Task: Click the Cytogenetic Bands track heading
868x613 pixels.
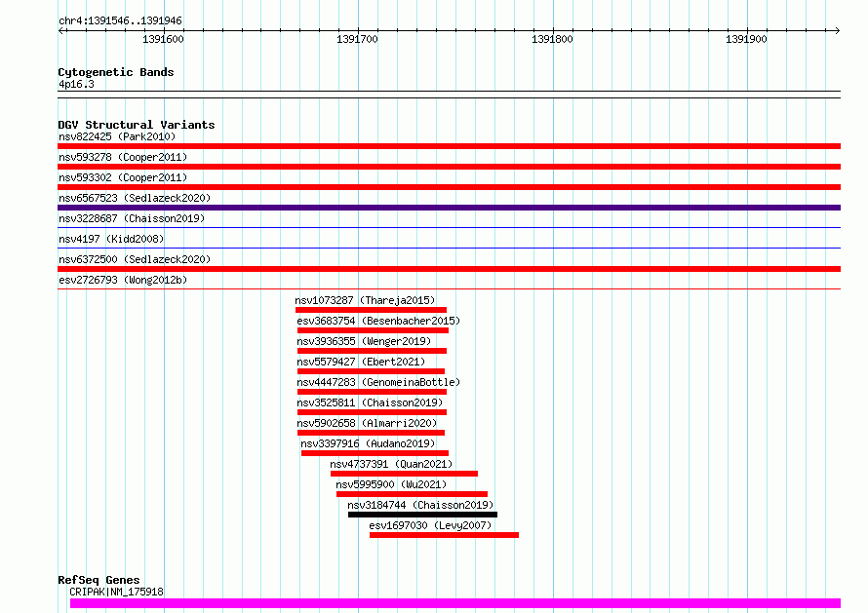Action: 116,72
